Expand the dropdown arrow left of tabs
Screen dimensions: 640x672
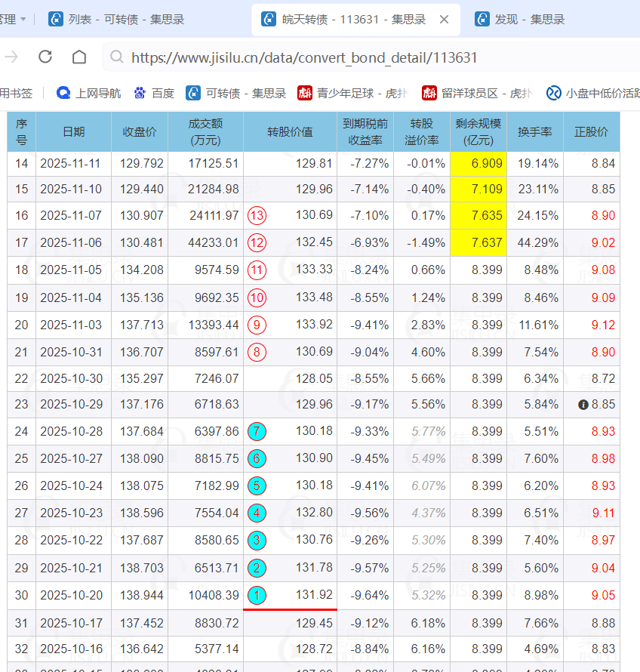(23, 20)
